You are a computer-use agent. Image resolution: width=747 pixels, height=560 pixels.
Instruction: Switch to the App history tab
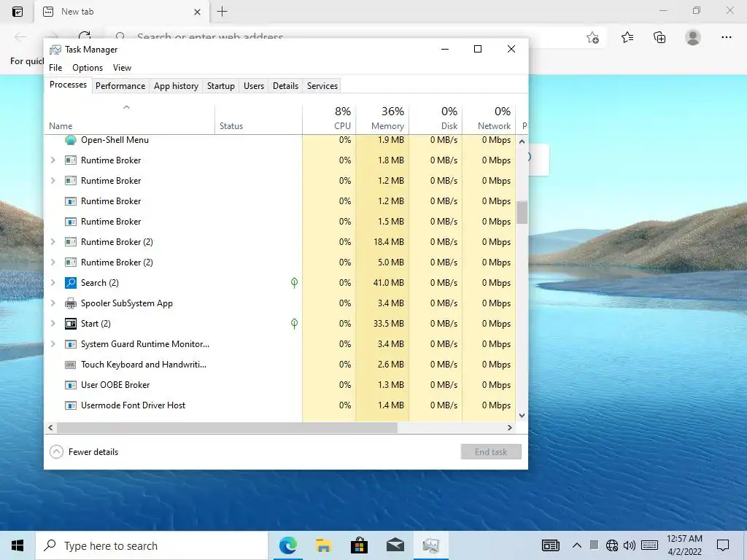(176, 86)
